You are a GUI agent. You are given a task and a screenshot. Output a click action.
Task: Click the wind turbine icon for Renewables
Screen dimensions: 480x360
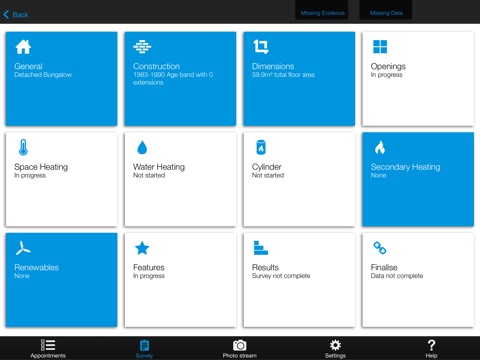point(23,248)
